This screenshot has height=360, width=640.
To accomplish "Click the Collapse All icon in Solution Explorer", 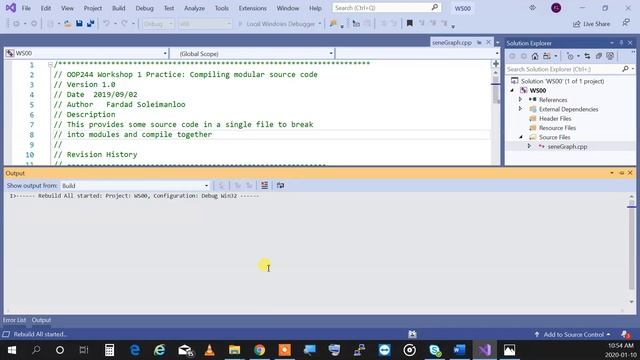I will point(598,56).
